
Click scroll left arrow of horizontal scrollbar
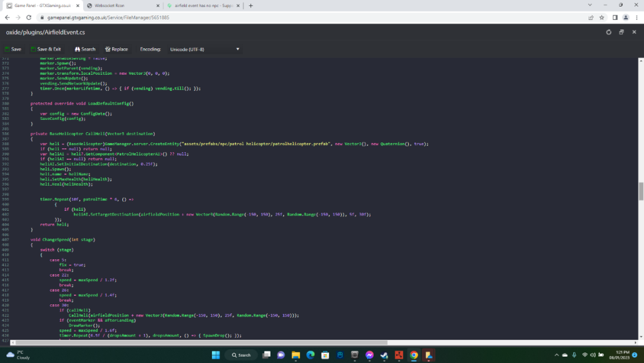point(13,342)
